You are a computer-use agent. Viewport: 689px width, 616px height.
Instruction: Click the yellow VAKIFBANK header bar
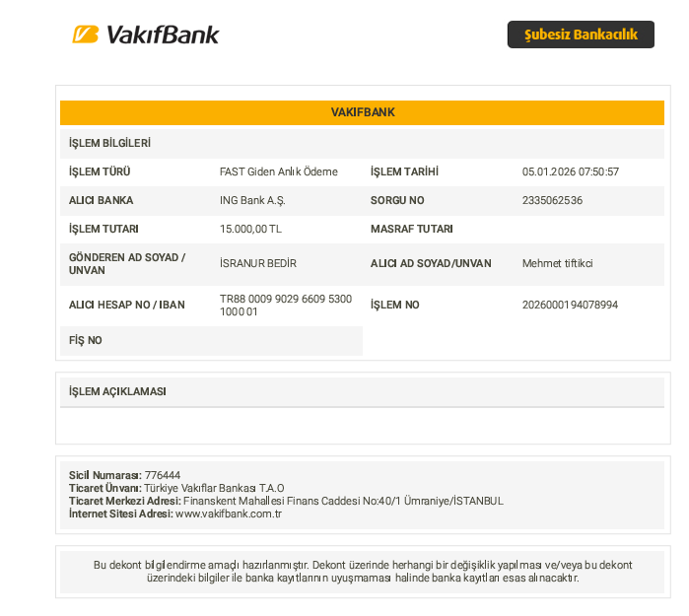coord(362,112)
